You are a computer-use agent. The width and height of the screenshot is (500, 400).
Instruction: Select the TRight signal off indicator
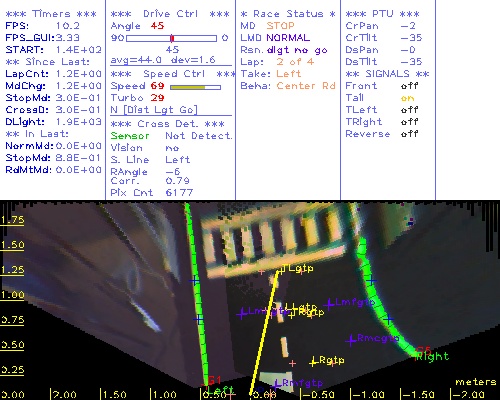point(409,122)
